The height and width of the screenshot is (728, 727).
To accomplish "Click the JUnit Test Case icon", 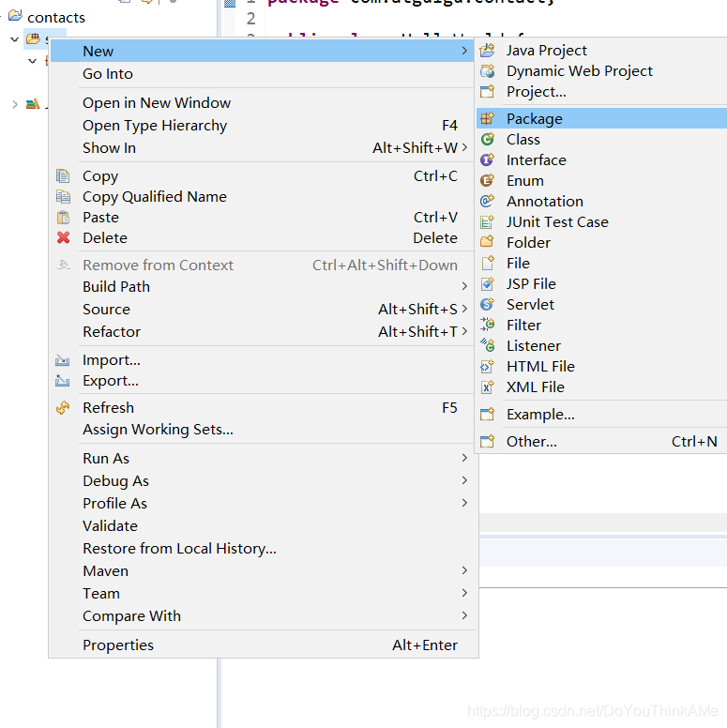I will tap(487, 222).
